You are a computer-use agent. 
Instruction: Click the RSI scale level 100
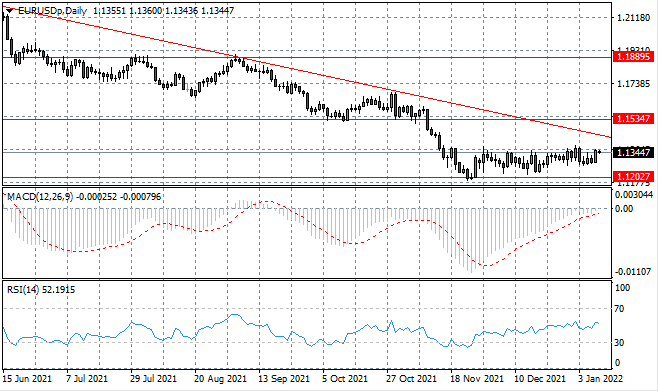[x=622, y=288]
